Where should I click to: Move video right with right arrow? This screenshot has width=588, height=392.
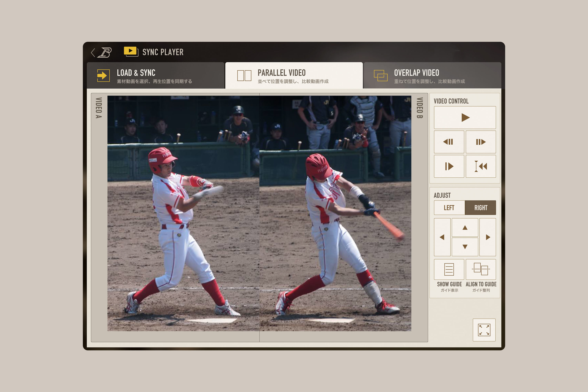pos(488,237)
